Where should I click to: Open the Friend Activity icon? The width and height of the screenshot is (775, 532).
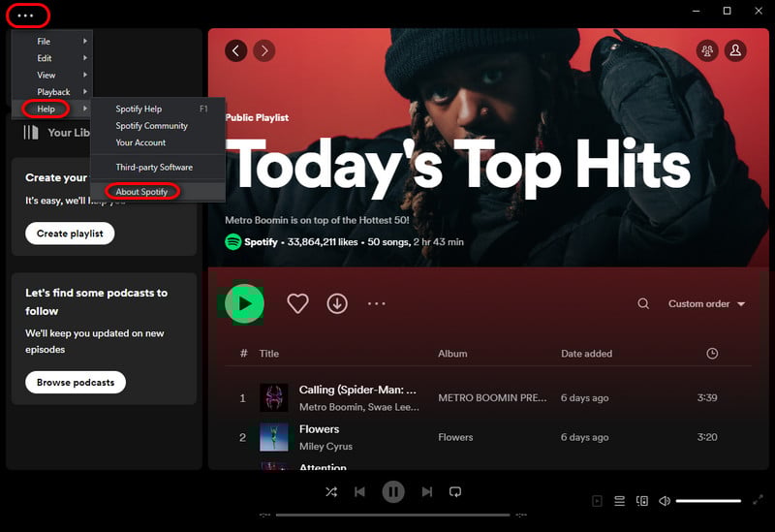(x=707, y=50)
